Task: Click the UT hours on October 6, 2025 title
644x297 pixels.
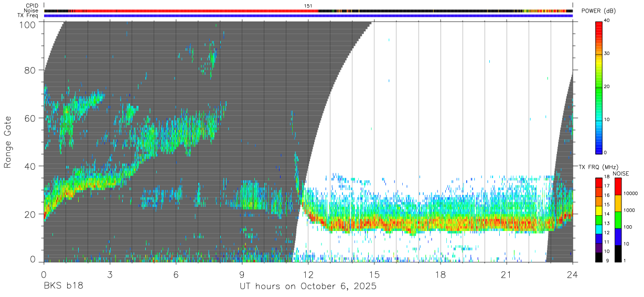Action: pos(308,287)
